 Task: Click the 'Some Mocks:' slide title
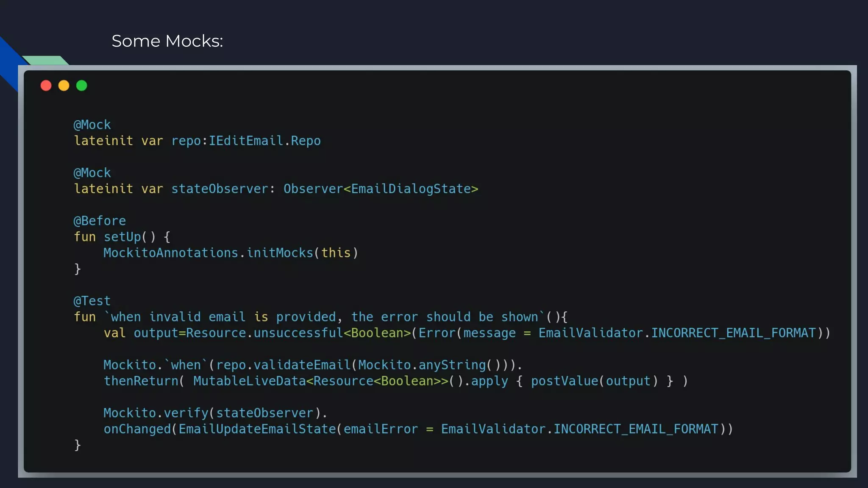point(167,41)
